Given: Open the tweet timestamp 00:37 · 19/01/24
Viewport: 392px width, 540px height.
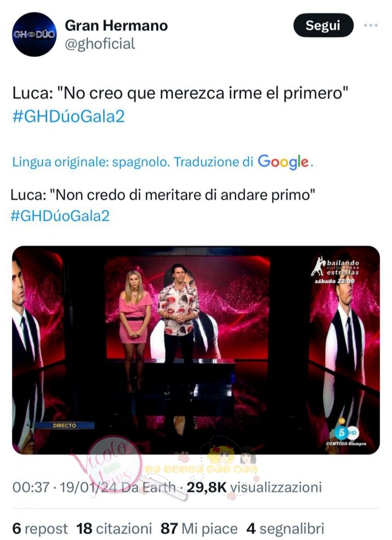Looking at the screenshot, I should tap(66, 487).
